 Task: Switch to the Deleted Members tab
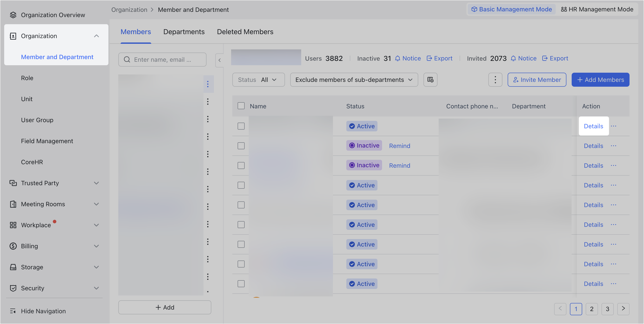245,32
